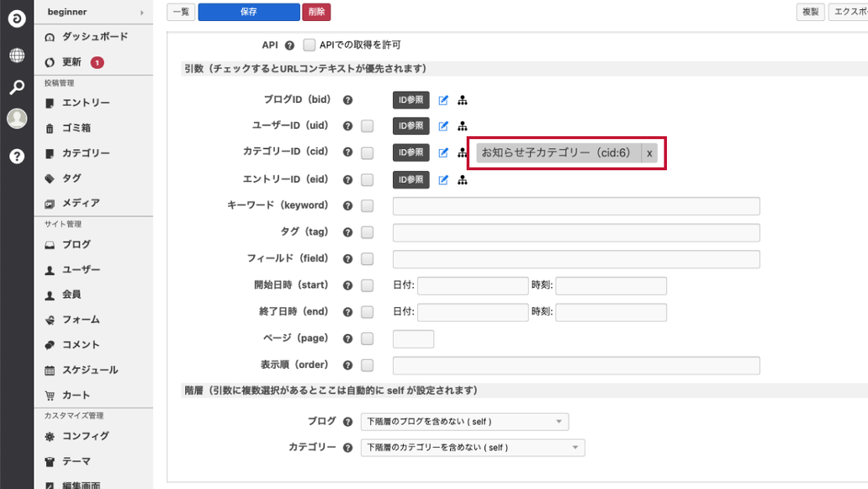Open ブログ hierarchy dropdown
868x489 pixels.
point(463,422)
